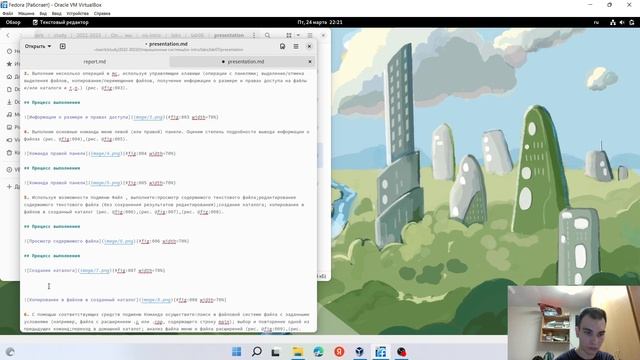Open the text editor hamburger menu
This screenshot has width=640, height=360.
pos(296,47)
